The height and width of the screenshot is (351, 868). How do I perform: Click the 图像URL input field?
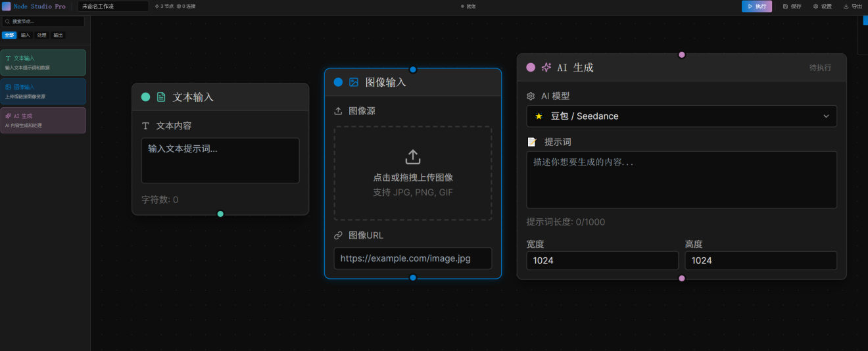pyautogui.click(x=413, y=258)
